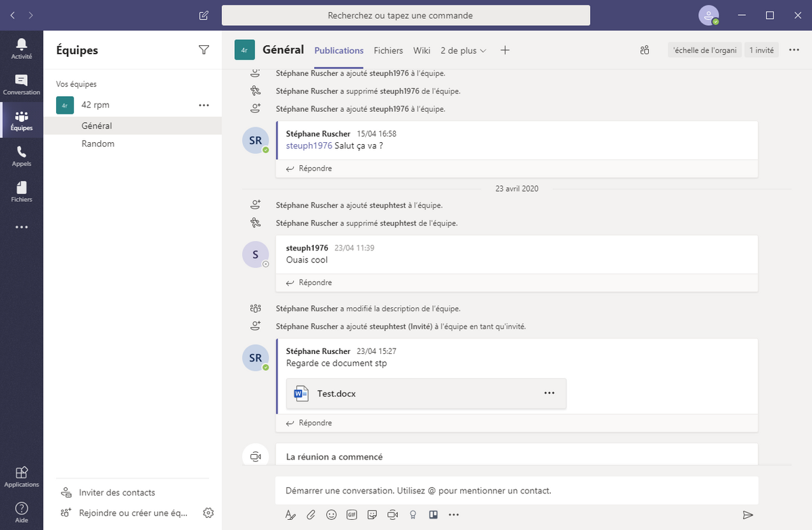Open the Test.docx file attachment
The image size is (812, 530).
(x=426, y=393)
